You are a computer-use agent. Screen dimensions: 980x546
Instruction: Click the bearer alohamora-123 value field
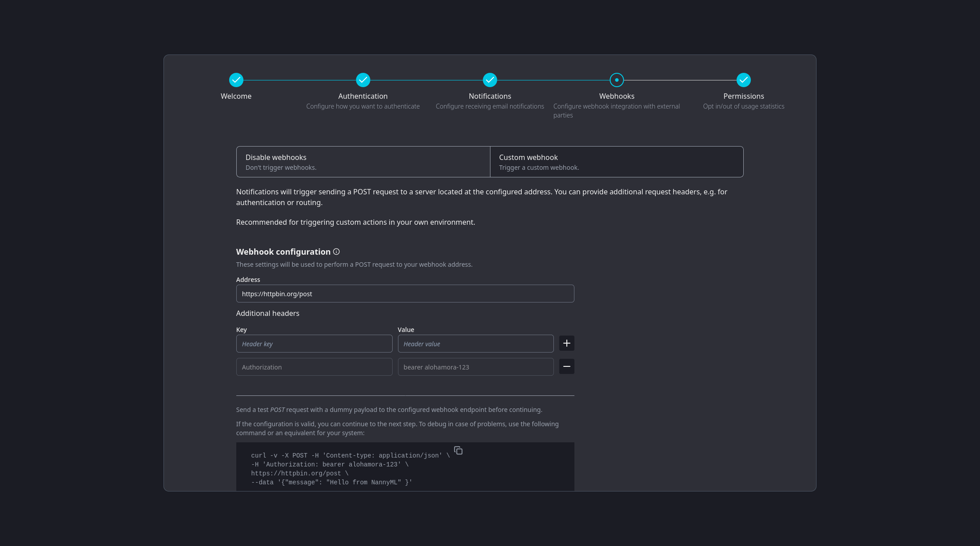click(475, 367)
